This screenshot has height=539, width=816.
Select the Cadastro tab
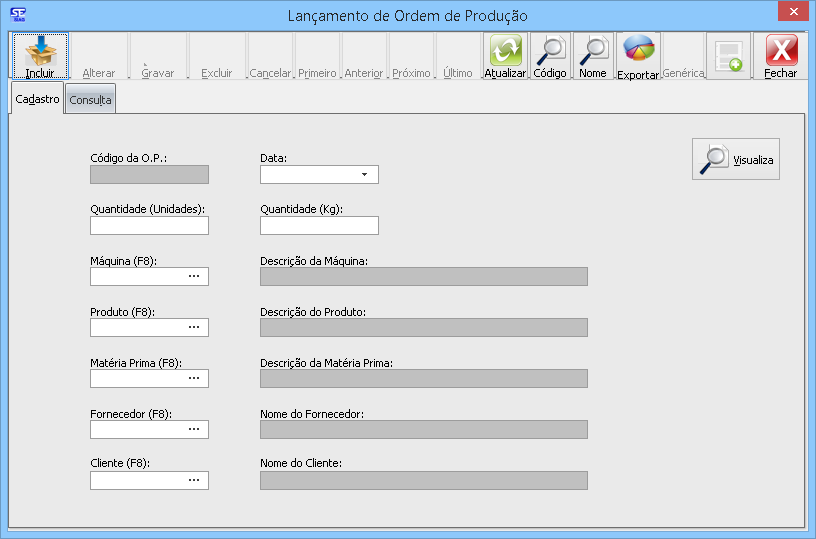pyautogui.click(x=38, y=99)
